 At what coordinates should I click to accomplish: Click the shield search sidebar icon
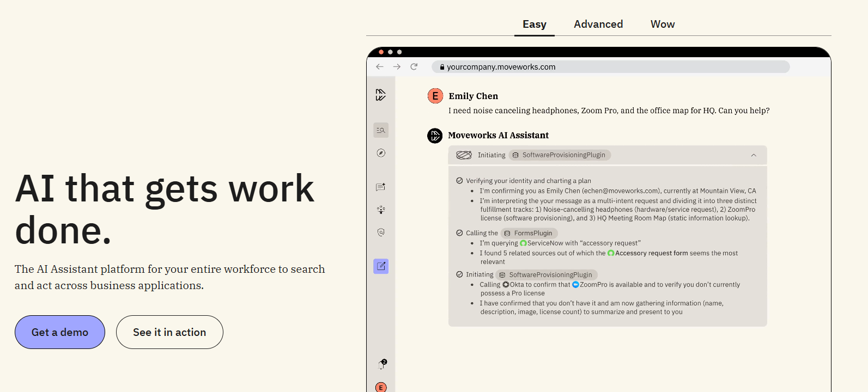click(381, 232)
